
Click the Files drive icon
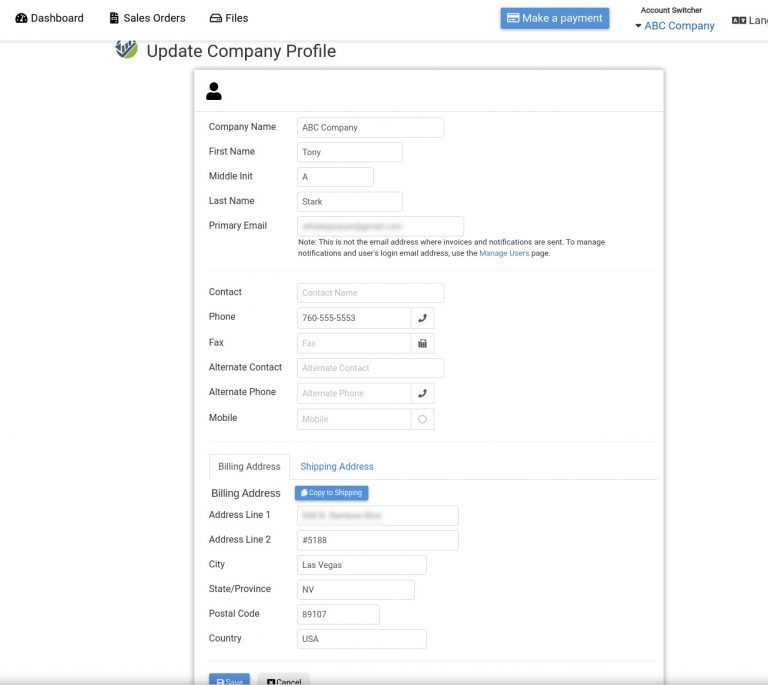coord(216,18)
